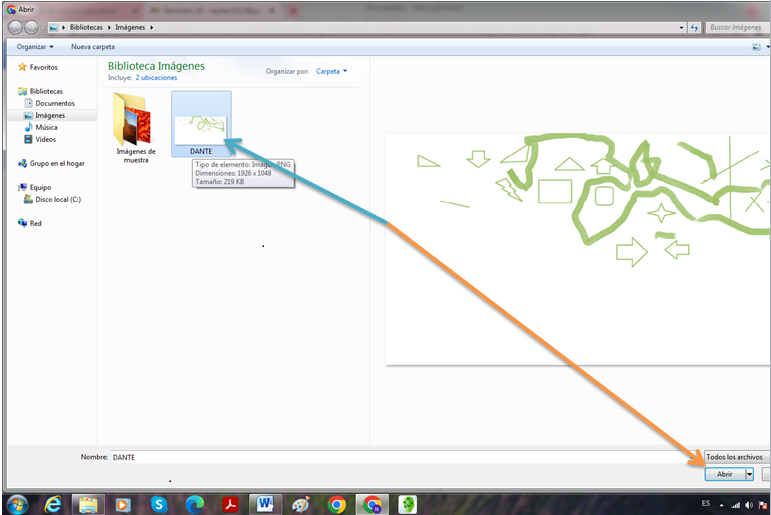The width and height of the screenshot is (771, 515).
Task: Open Adobe Reader from the taskbar
Action: click(230, 505)
